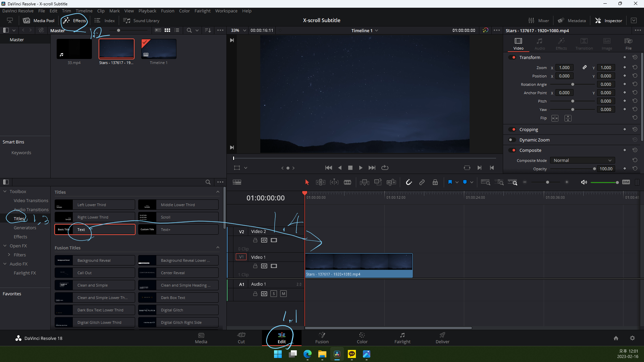Open the Composite Mode dropdown
Viewport: 644px width, 362px height.
(x=582, y=160)
